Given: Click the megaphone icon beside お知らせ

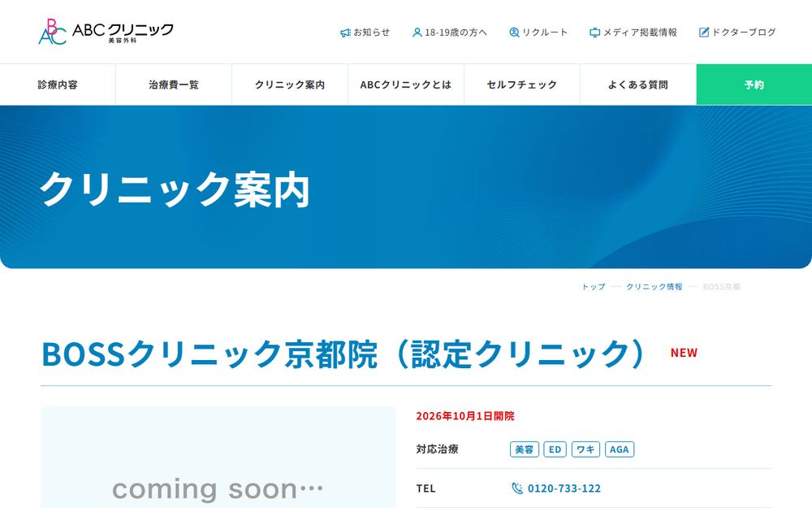Looking at the screenshot, I should [345, 33].
